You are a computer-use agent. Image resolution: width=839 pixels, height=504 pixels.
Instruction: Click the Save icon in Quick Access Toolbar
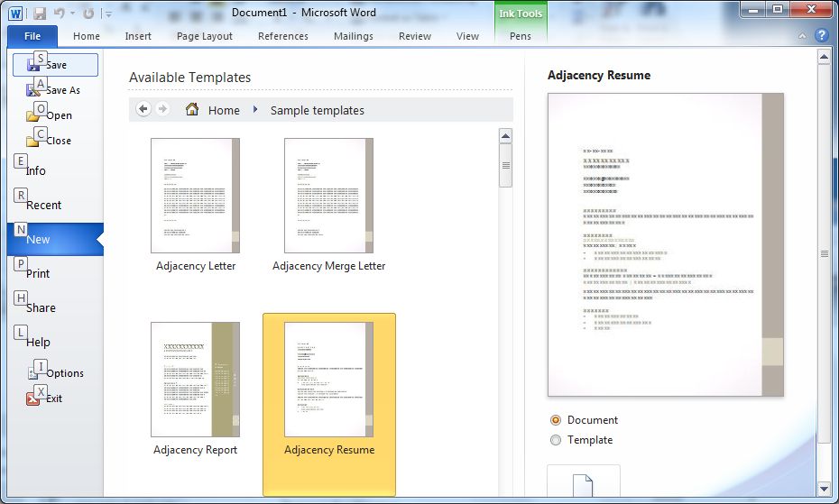[40, 14]
